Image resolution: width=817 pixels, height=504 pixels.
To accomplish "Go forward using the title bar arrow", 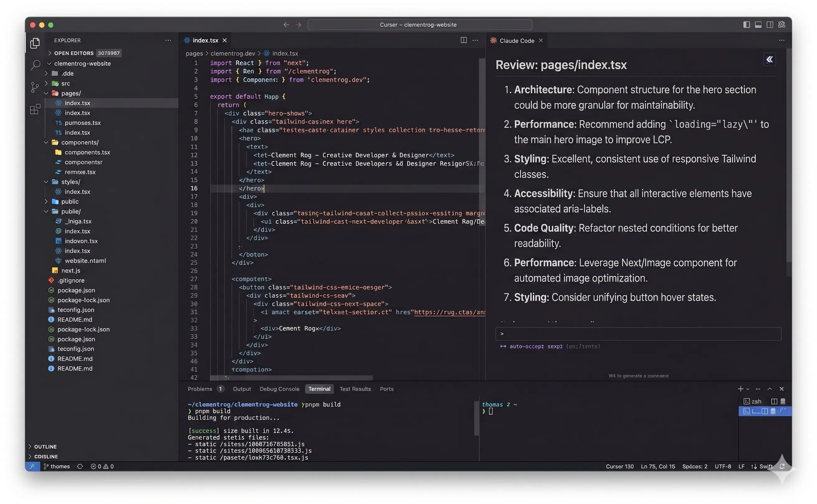I will (298, 25).
